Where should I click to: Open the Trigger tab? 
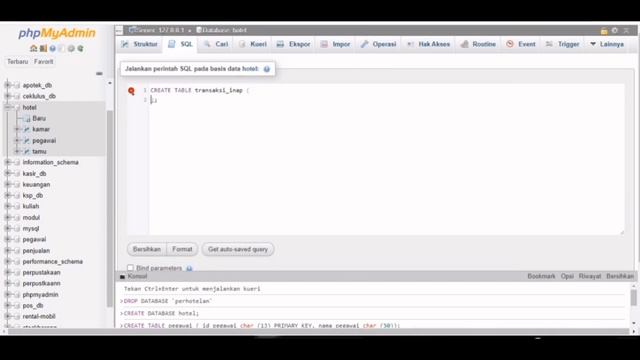click(x=563, y=44)
